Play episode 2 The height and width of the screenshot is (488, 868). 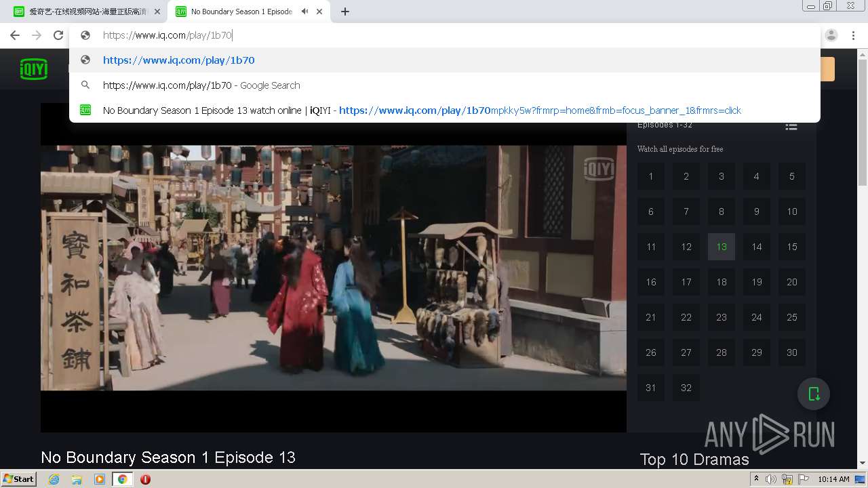click(686, 176)
